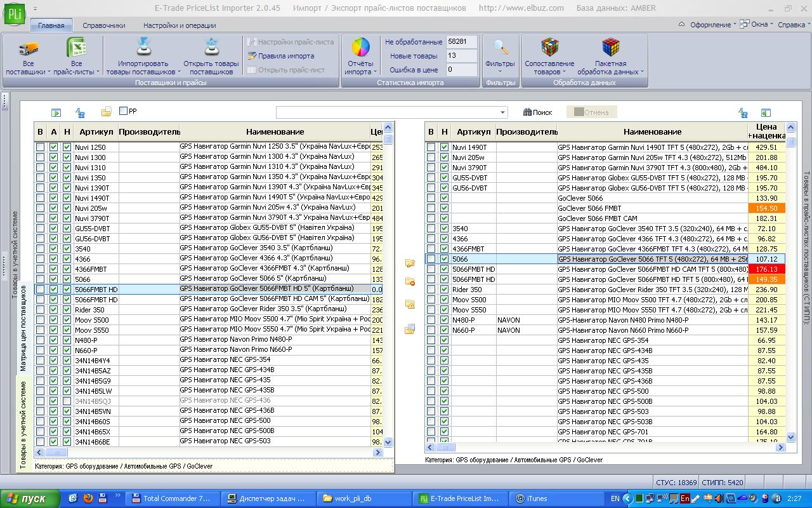Open the import reports pie chart icon
The height and width of the screenshot is (508, 812).
(x=360, y=48)
